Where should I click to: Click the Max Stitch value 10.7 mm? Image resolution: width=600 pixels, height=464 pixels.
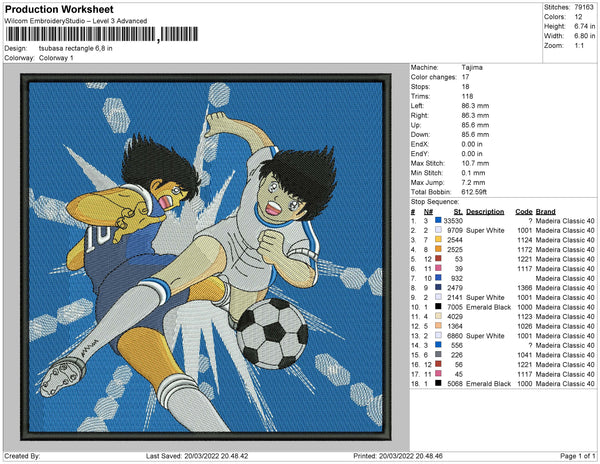click(475, 163)
